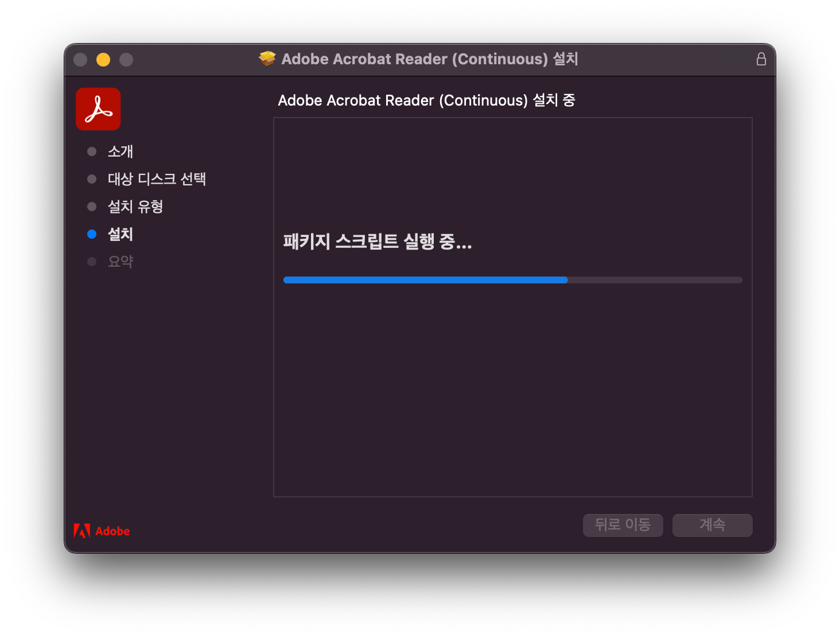The image size is (840, 638).
Task: Click the yellow minimize button
Action: [103, 59]
